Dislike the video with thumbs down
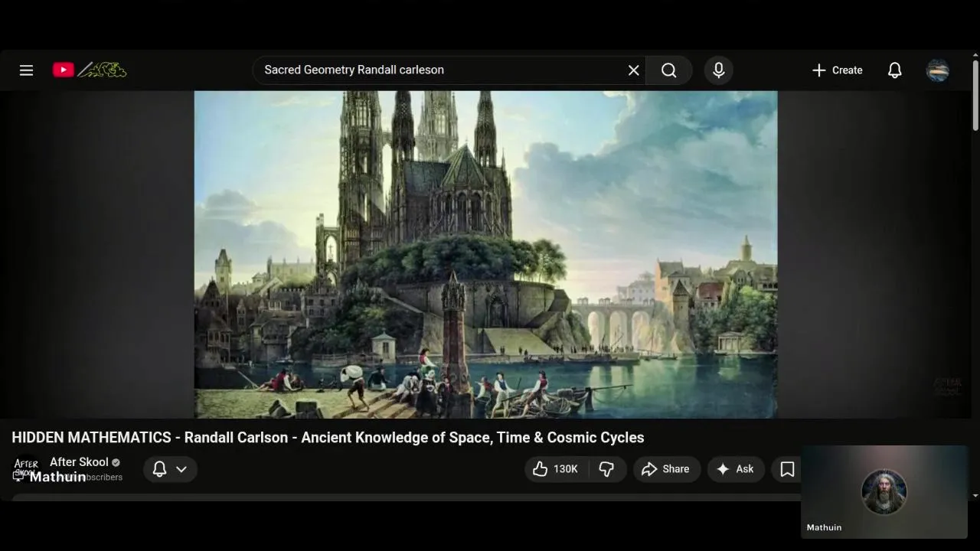Viewport: 980px width, 551px height. click(606, 469)
